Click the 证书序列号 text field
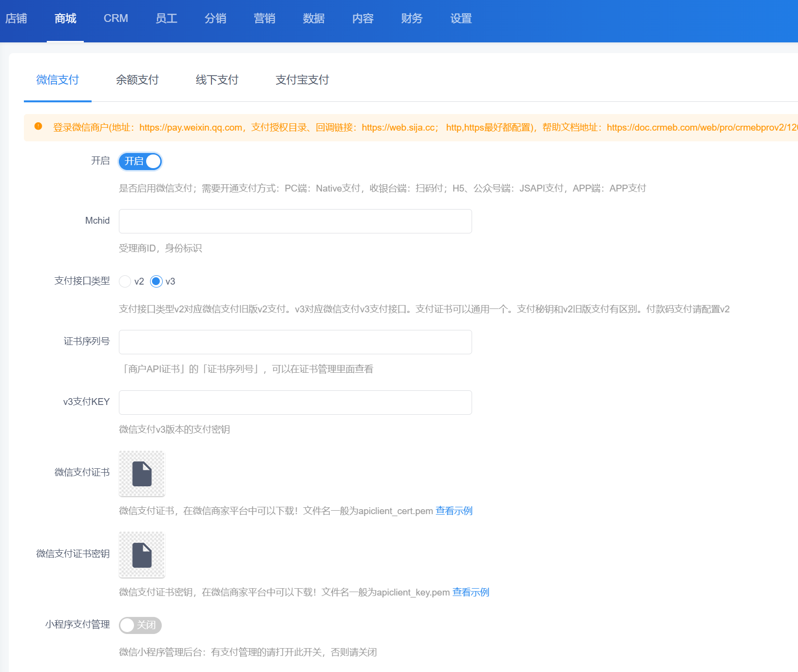The width and height of the screenshot is (798, 672). [x=295, y=342]
